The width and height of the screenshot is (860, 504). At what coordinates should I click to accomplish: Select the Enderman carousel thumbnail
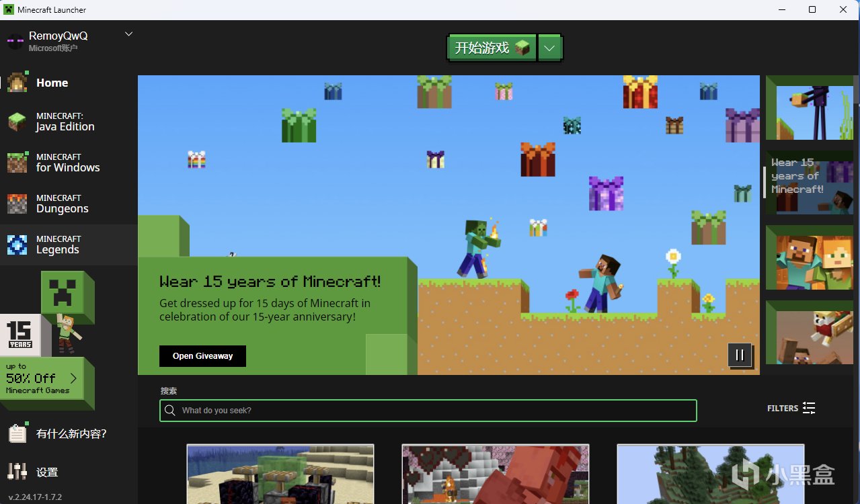point(810,108)
